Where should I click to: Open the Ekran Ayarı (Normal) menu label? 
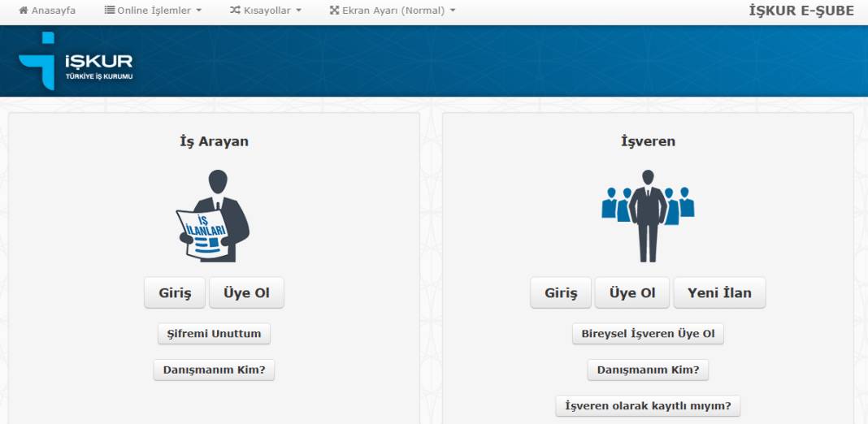point(393,11)
